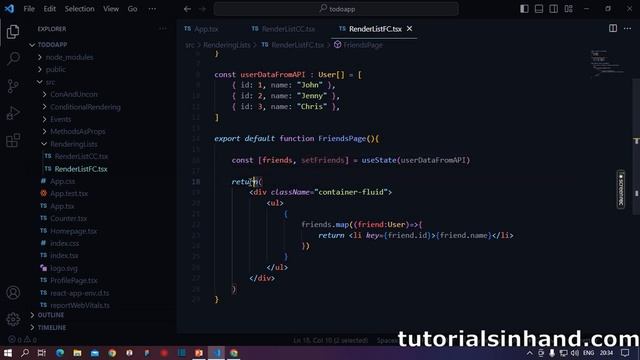The width and height of the screenshot is (640, 360).
Task: Open the Go menu
Action: tap(132, 9)
